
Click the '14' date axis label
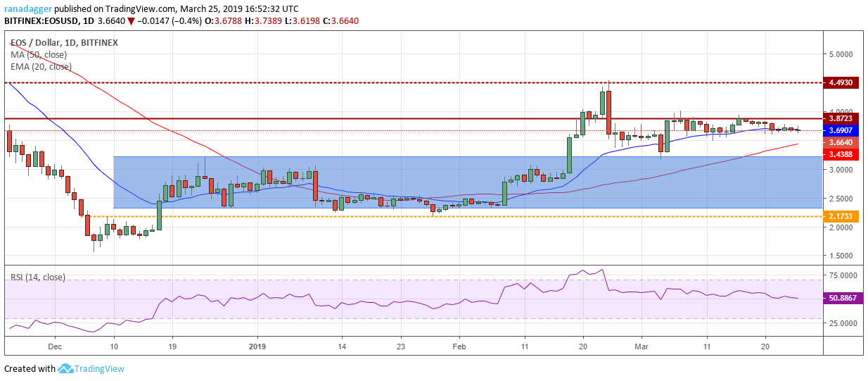[x=341, y=346]
